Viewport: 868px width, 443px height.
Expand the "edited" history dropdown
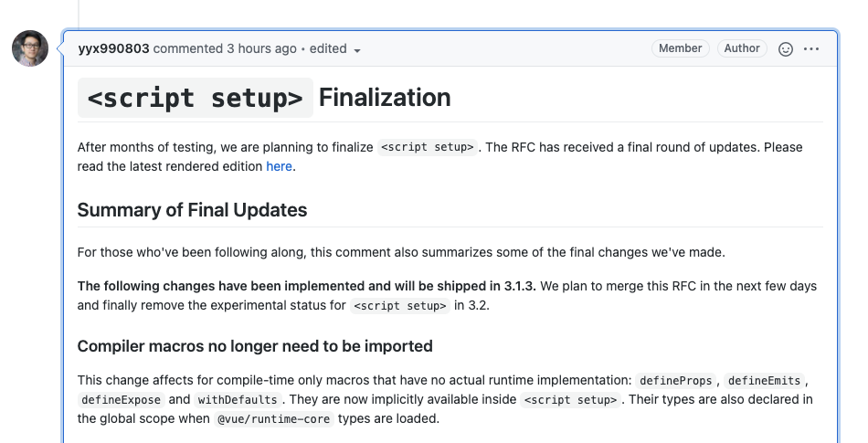(335, 49)
